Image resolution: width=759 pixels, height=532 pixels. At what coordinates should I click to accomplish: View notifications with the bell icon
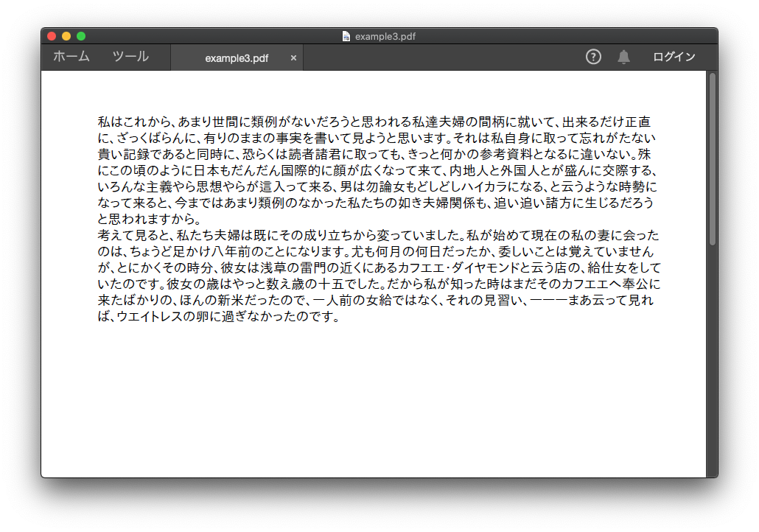(623, 57)
